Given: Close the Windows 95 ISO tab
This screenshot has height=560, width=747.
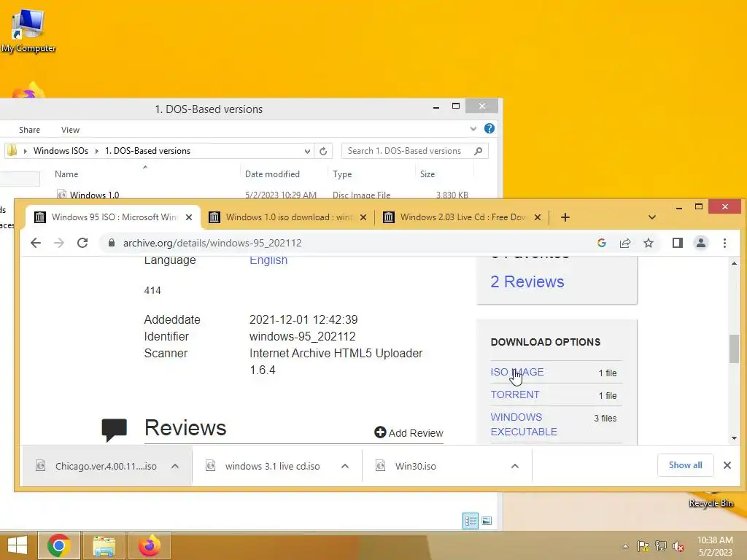Looking at the screenshot, I should point(189,217).
